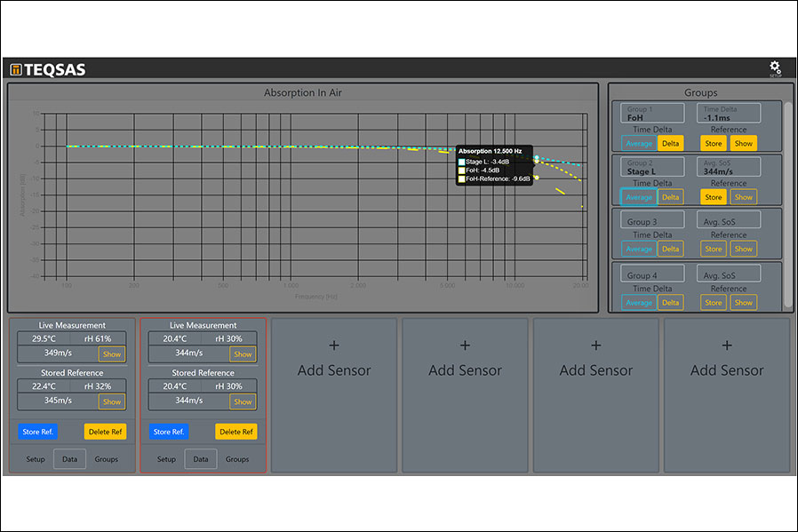Viewport: 798px width, 532px height.
Task: Click the 29.5°C live temperature value
Action: coord(44,338)
